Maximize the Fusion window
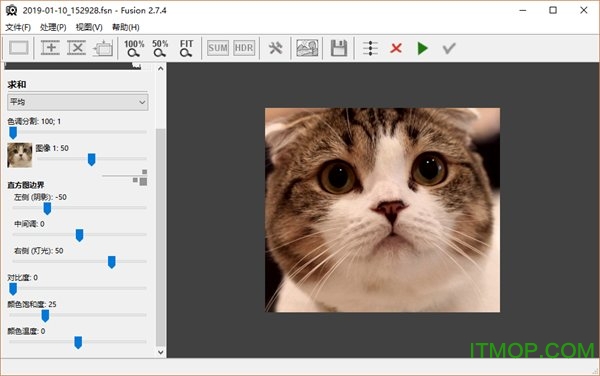The height and width of the screenshot is (376, 600). pos(553,10)
